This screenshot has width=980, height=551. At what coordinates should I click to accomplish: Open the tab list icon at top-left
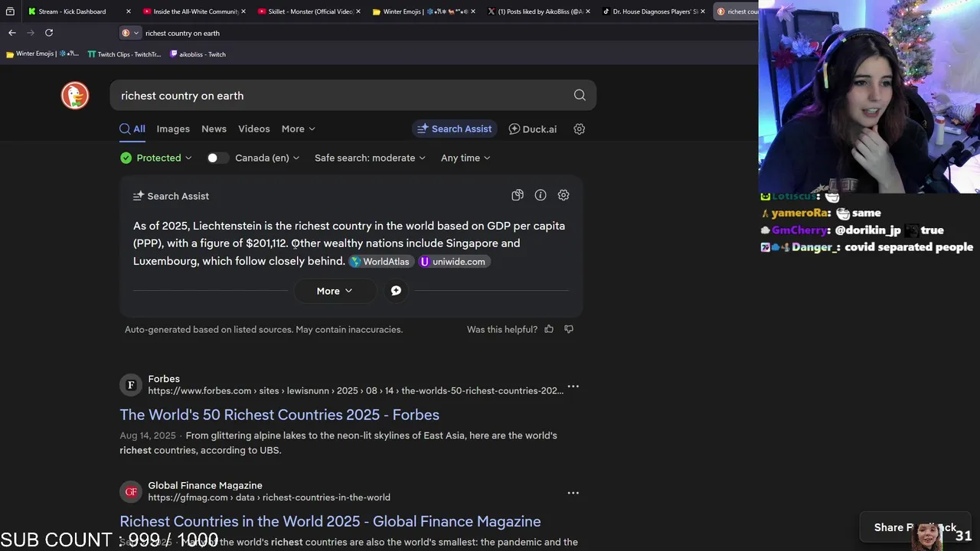point(10,11)
